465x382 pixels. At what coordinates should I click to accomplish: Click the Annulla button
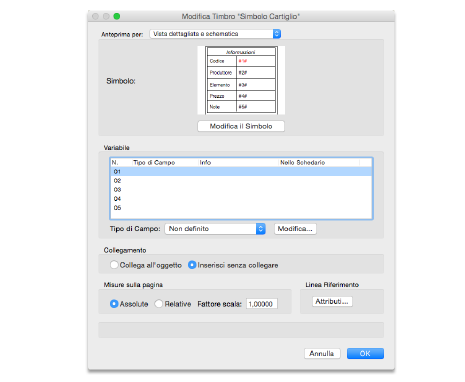(322, 353)
